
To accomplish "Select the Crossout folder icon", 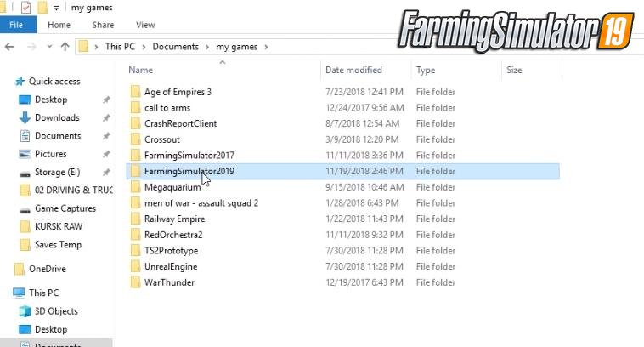I will point(136,139).
